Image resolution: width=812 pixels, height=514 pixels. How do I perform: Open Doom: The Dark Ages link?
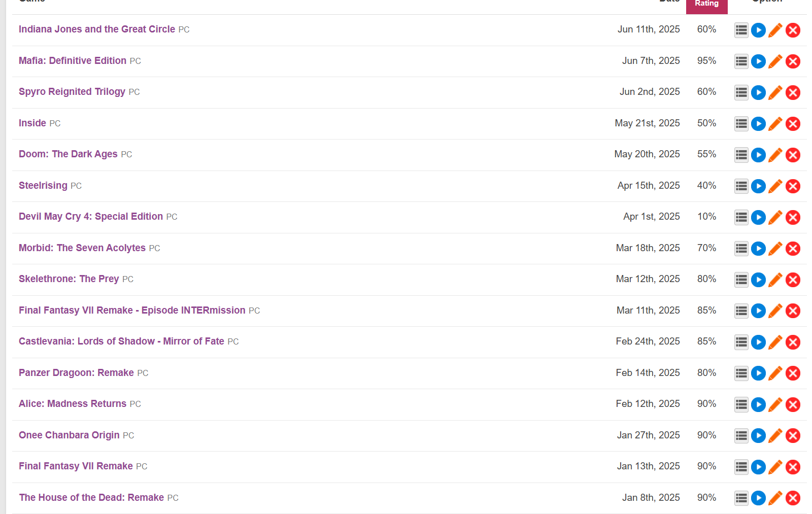coord(68,154)
